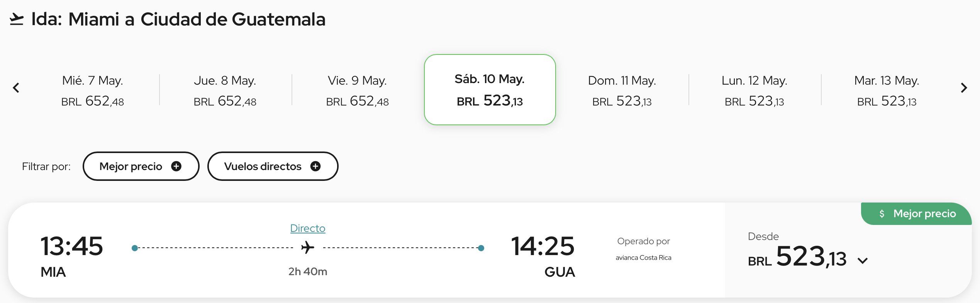This screenshot has width=980, height=303.
Task: Toggle the Vuelos directos filter
Action: pos(273,166)
